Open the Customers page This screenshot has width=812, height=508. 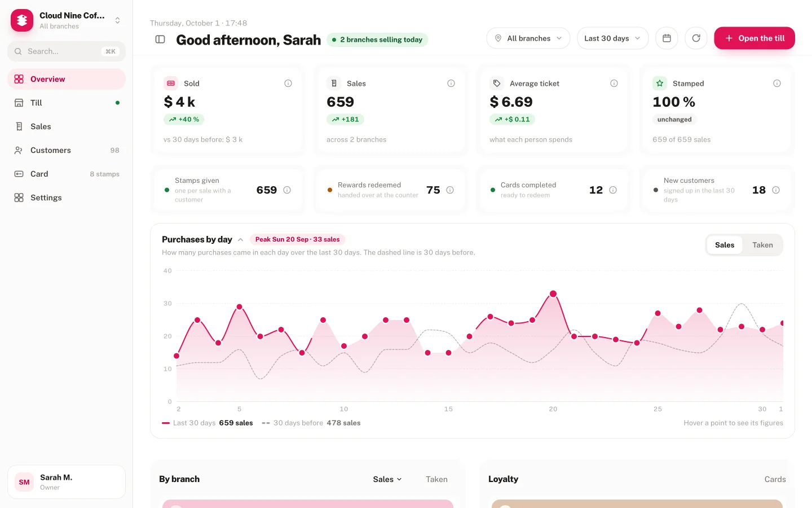67,150
